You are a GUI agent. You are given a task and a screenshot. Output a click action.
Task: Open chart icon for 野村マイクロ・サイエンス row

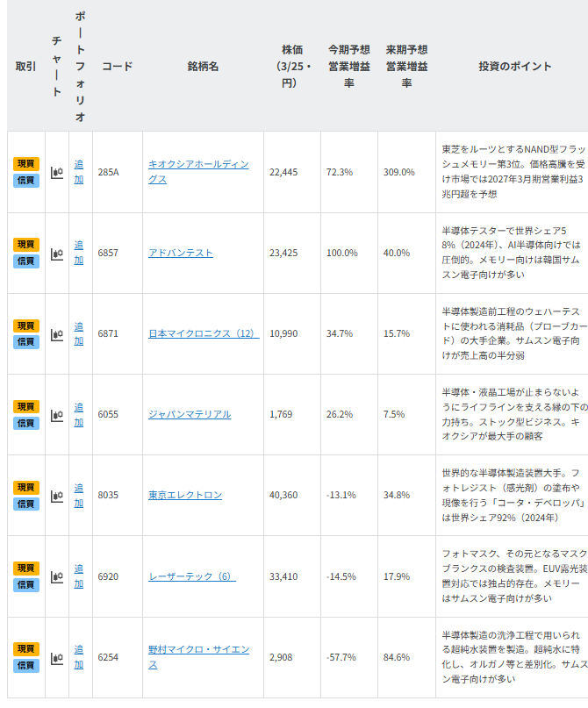57,658
